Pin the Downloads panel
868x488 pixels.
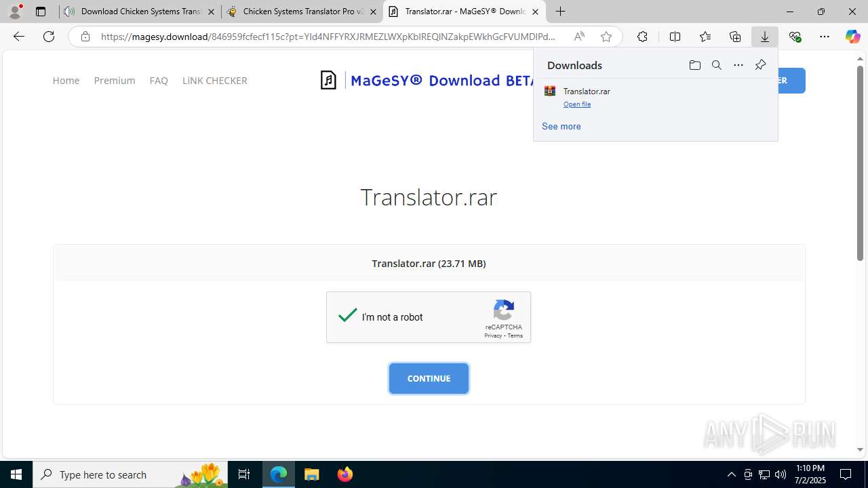[760, 65]
